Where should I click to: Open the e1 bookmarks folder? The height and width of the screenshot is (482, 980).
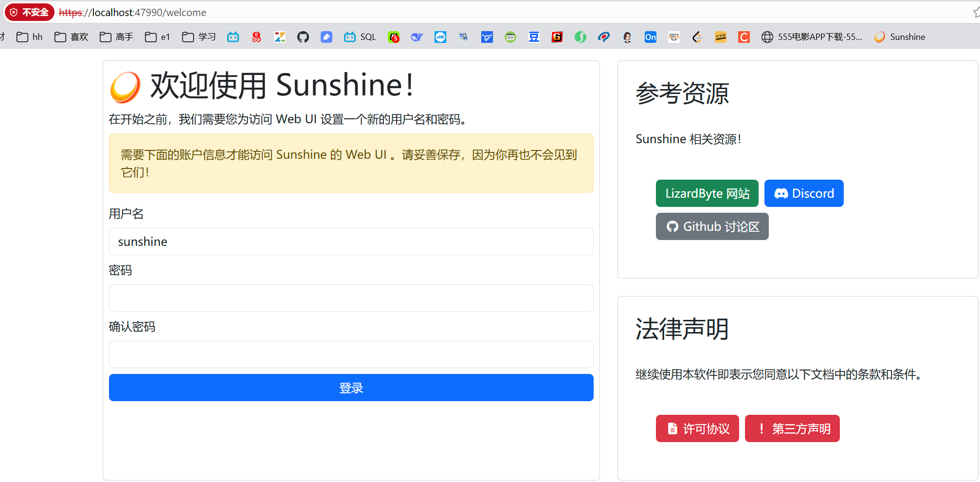click(x=157, y=37)
